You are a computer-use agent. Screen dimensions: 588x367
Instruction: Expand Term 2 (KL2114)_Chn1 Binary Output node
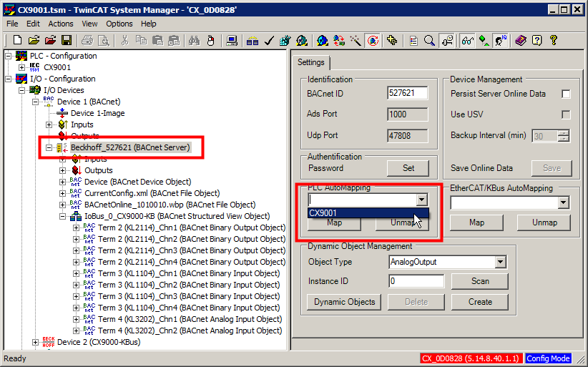(x=76, y=228)
